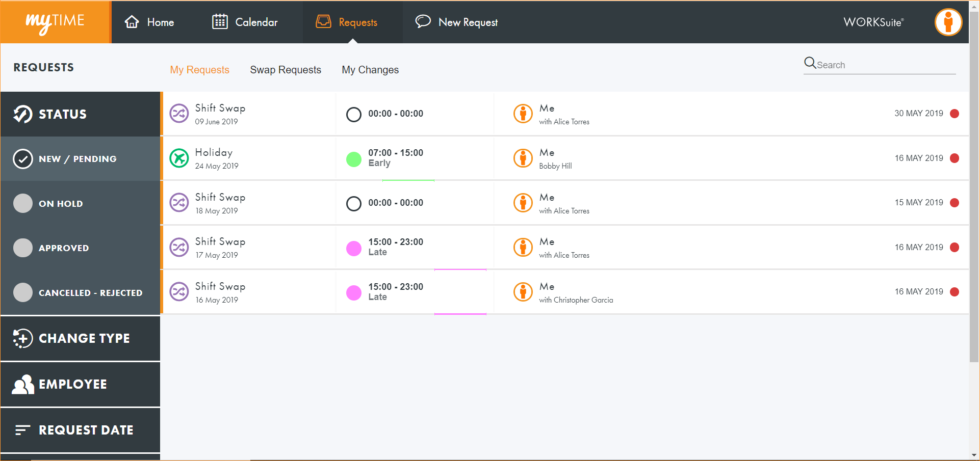Image resolution: width=980 pixels, height=461 pixels.
Task: Open Shift Swap request dated 18 May 2019
Action: pyautogui.click(x=565, y=203)
